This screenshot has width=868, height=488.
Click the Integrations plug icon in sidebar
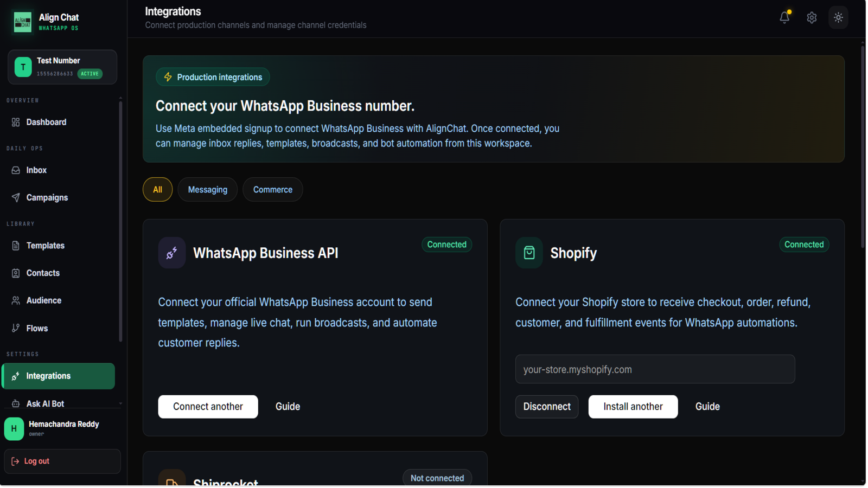click(16, 376)
